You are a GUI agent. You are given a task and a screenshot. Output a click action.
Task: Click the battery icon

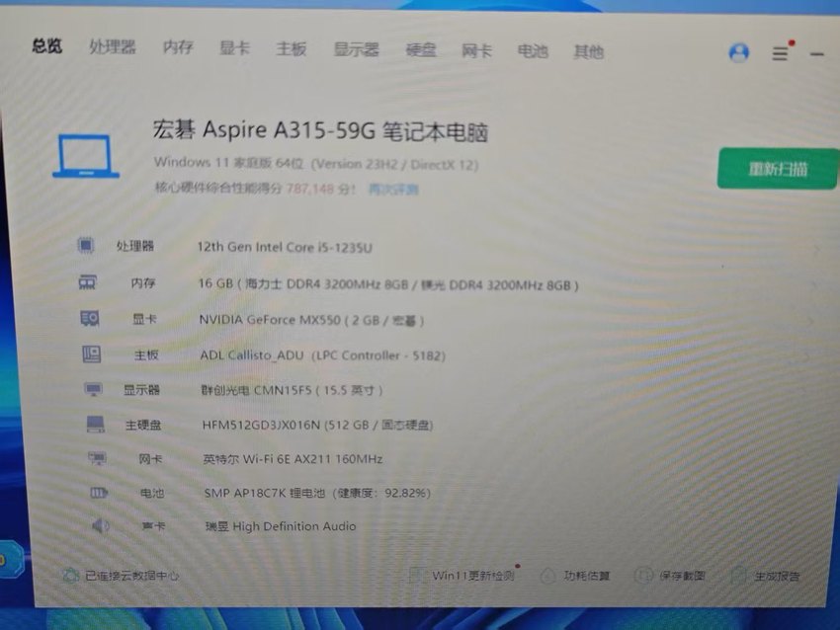click(99, 493)
